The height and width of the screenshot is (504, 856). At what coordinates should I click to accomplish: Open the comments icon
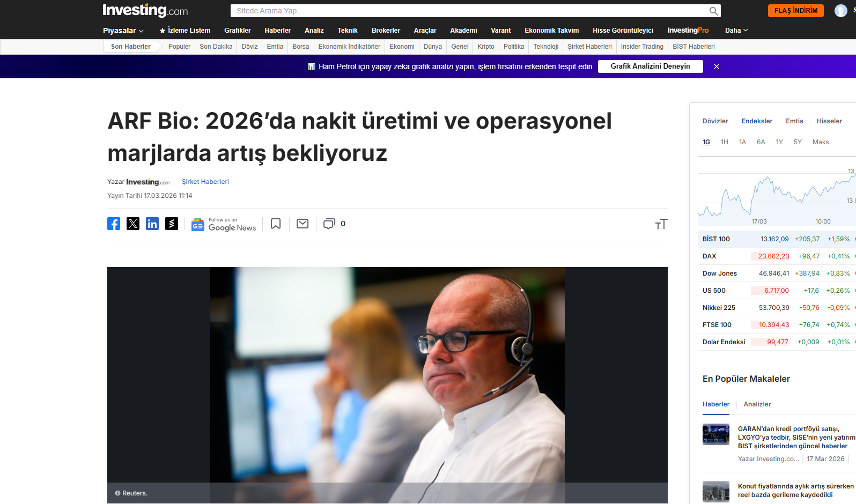click(x=329, y=224)
